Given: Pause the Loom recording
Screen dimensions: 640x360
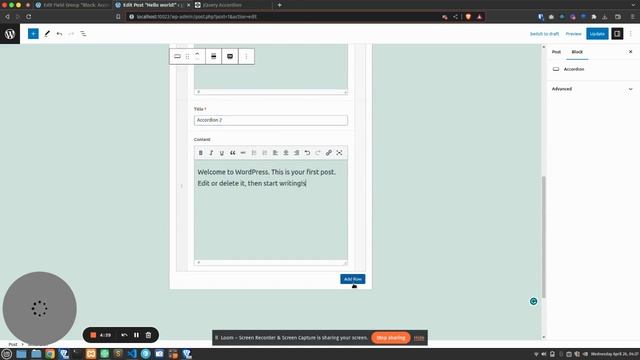Looking at the screenshot, I should point(136,335).
